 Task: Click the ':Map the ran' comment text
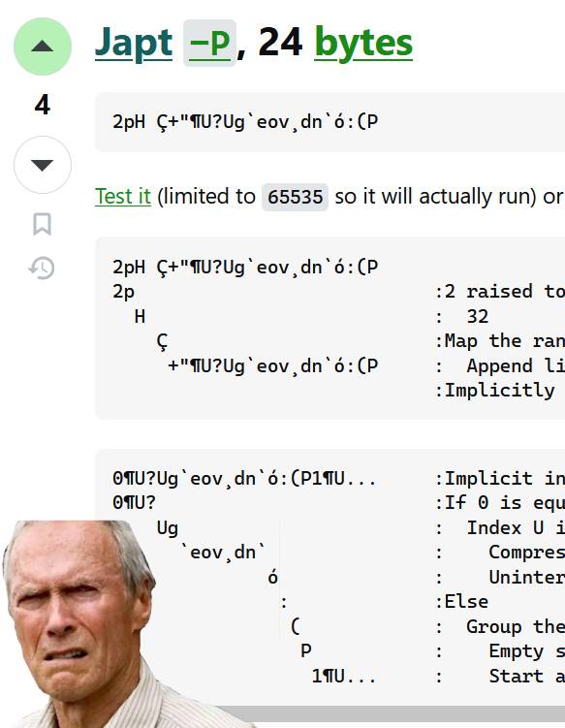point(500,341)
